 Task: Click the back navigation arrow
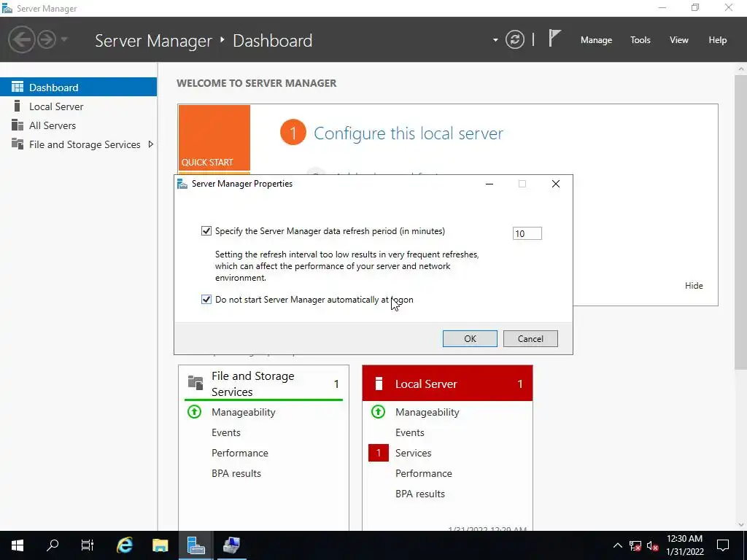pos(21,39)
